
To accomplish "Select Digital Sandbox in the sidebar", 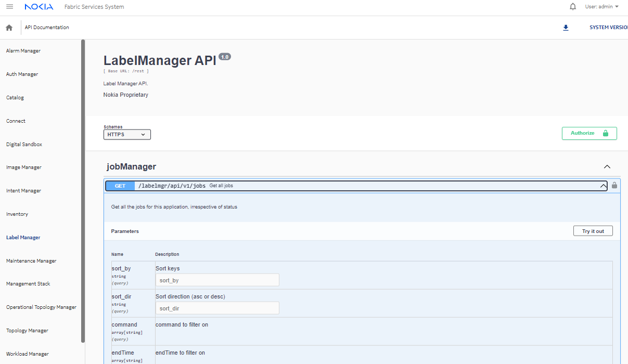I will tap(24, 145).
